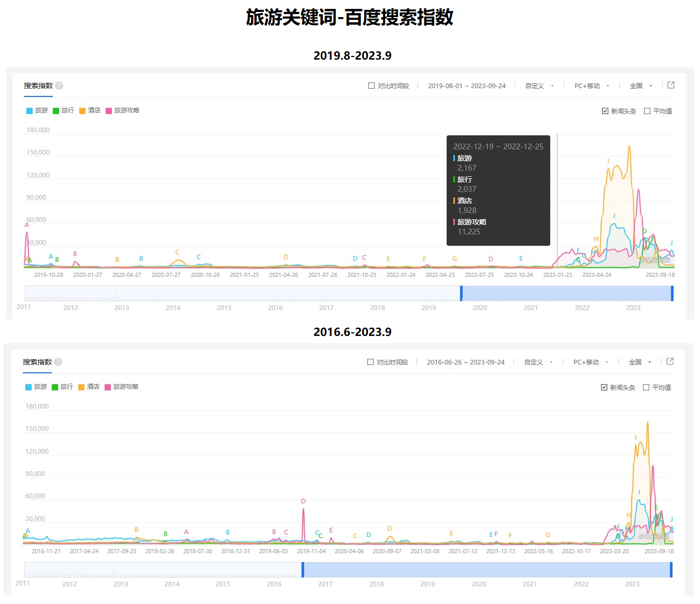This screenshot has width=700, height=604.
Task: Open date range 2016-06-26 ~ 2023-09-24 picker
Action: click(x=466, y=362)
